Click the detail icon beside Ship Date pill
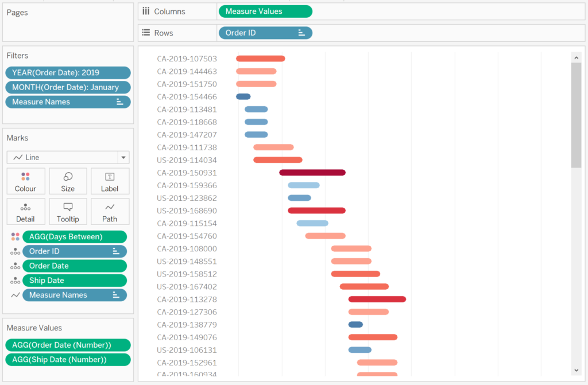 point(15,281)
